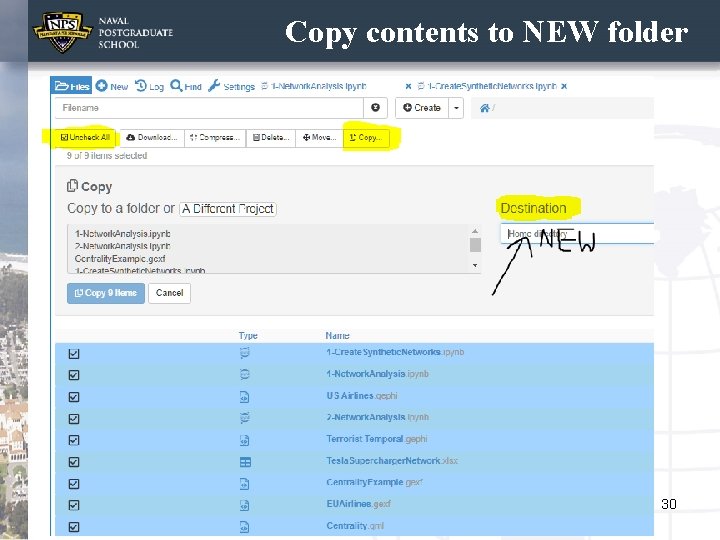Open 2-NetworkAnalysis.ipynb from file list

[x=377, y=417]
